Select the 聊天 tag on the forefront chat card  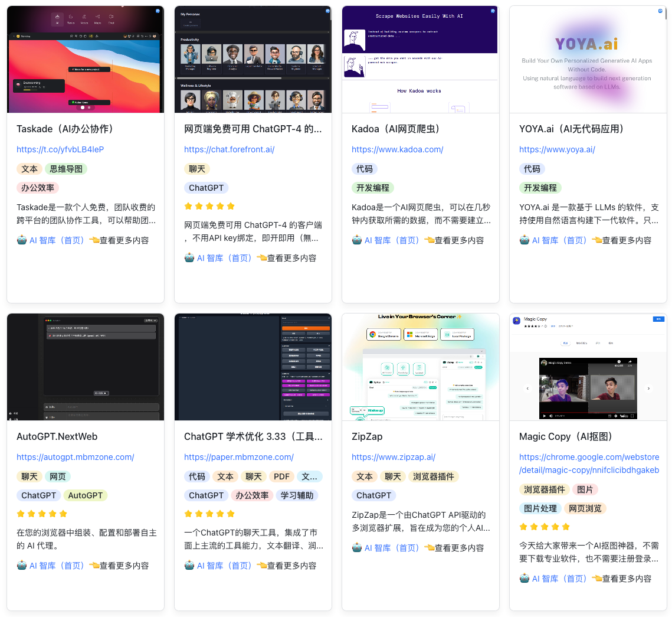pyautogui.click(x=197, y=169)
